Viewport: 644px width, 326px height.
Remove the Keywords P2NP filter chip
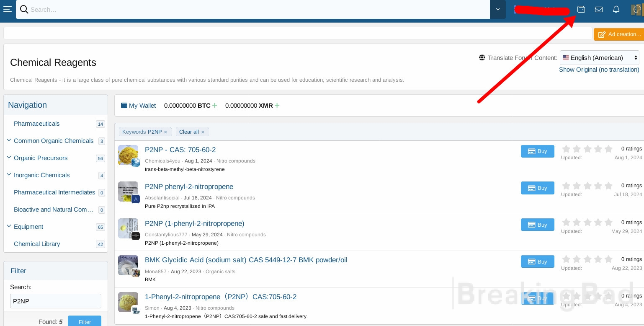pos(165,132)
